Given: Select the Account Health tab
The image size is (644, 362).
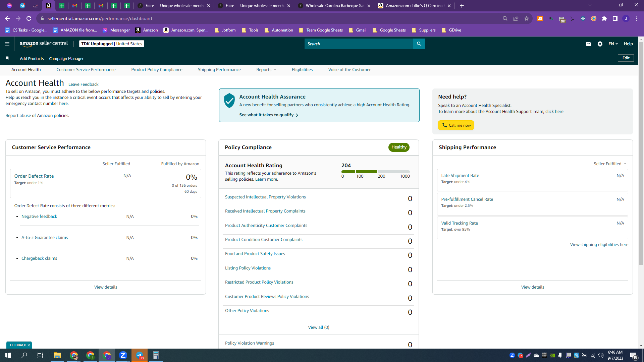Looking at the screenshot, I should 26,70.
